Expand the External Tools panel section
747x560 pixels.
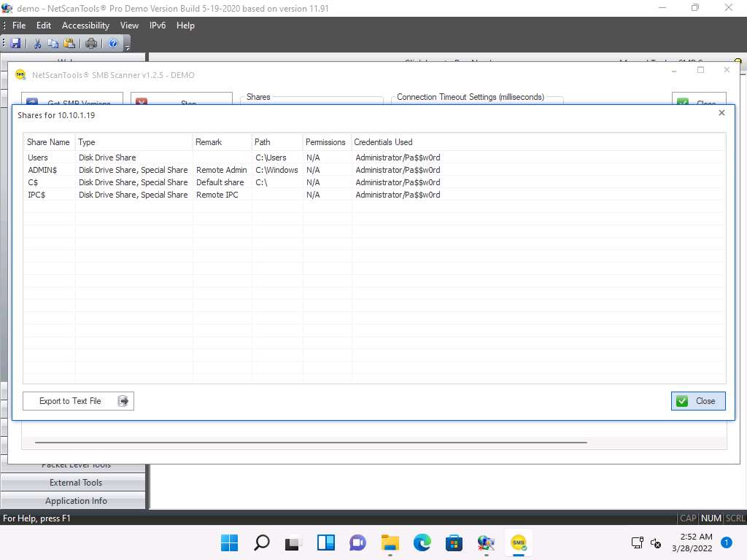75,483
